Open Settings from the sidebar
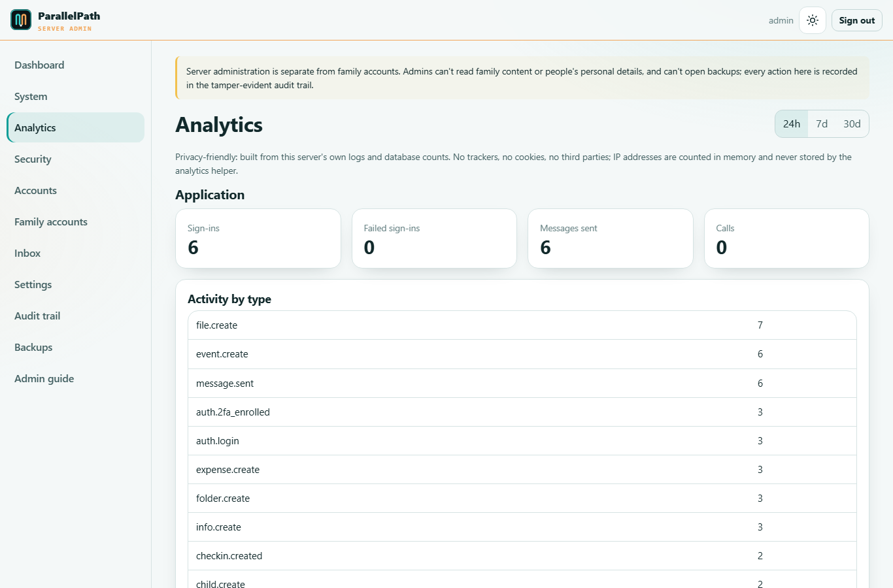This screenshot has height=588, width=893. click(75, 285)
